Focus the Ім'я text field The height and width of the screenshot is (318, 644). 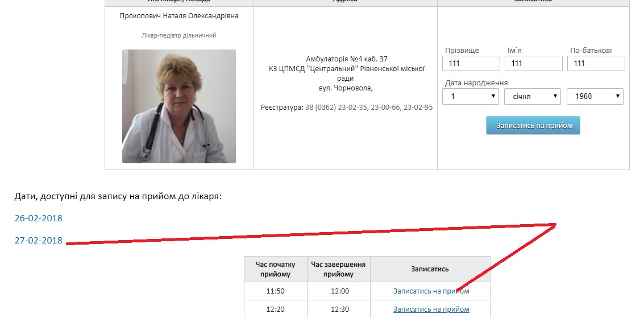(x=534, y=63)
